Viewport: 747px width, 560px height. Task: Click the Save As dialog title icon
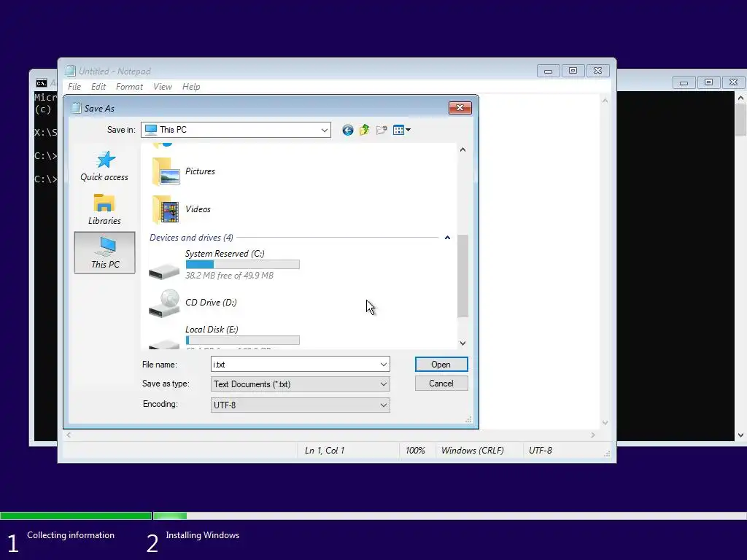[x=76, y=108]
